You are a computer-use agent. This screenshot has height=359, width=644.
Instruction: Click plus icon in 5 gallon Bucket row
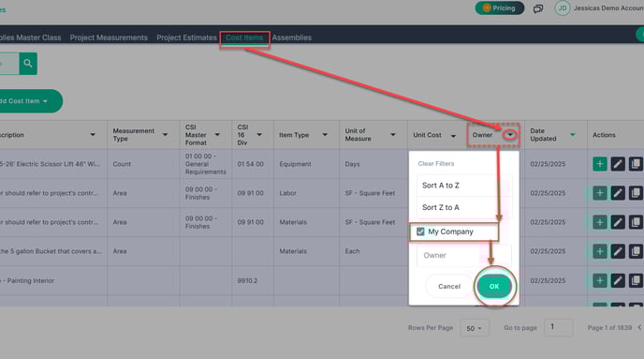coord(600,251)
